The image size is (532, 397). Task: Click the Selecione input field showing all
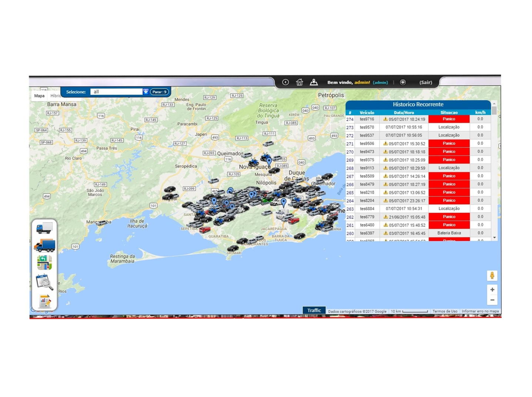116,92
